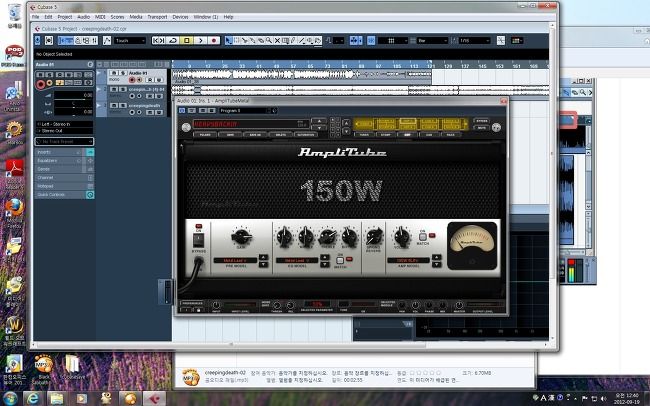
Task: Open the Project menu
Action: point(64,17)
